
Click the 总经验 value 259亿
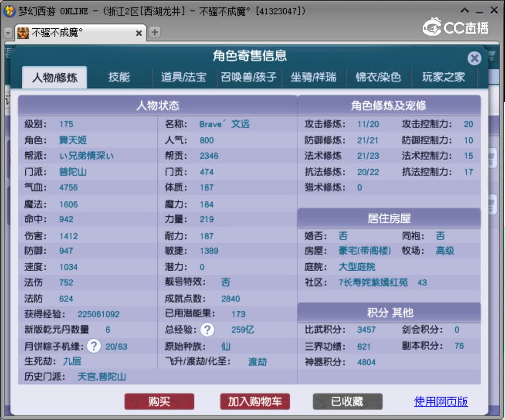[243, 330]
